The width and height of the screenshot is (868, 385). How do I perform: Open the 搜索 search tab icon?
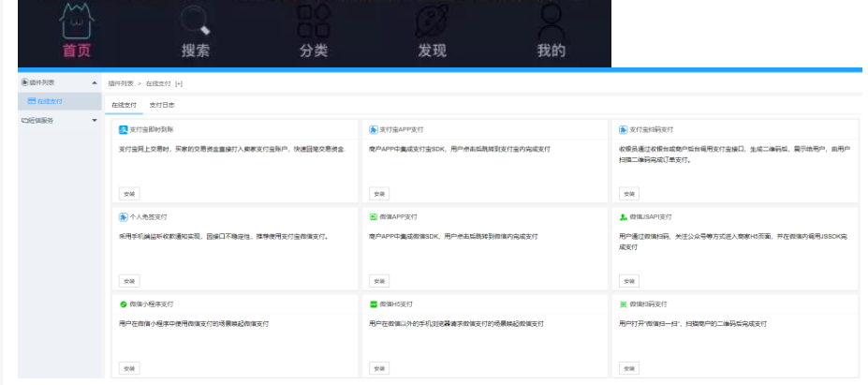[x=195, y=19]
